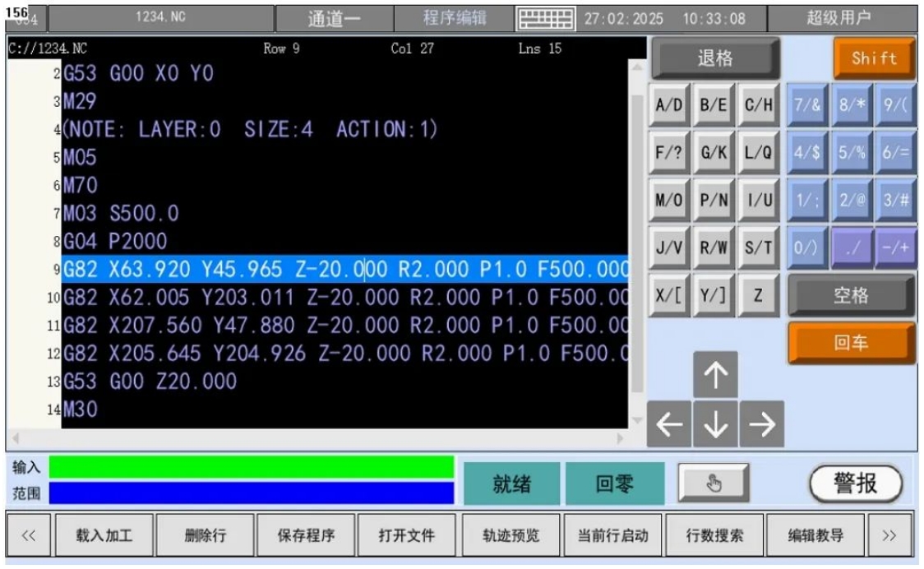Click the up arrow key
Viewport: 924px width, 569px height.
715,375
